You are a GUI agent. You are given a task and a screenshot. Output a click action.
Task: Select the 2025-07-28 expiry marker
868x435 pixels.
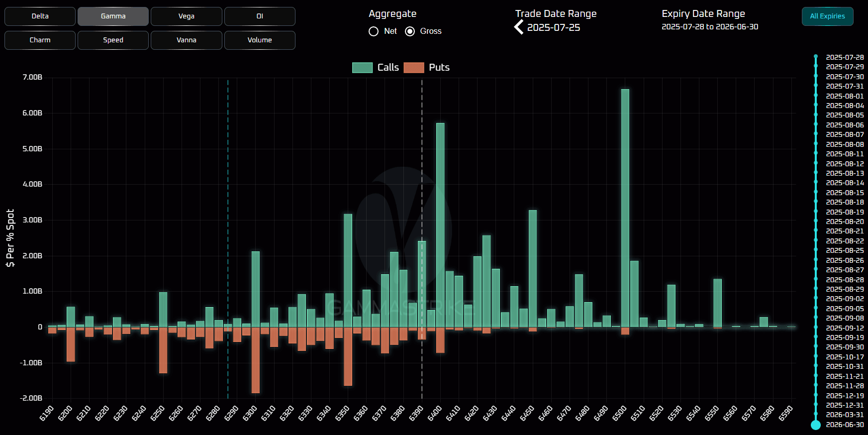pos(816,57)
